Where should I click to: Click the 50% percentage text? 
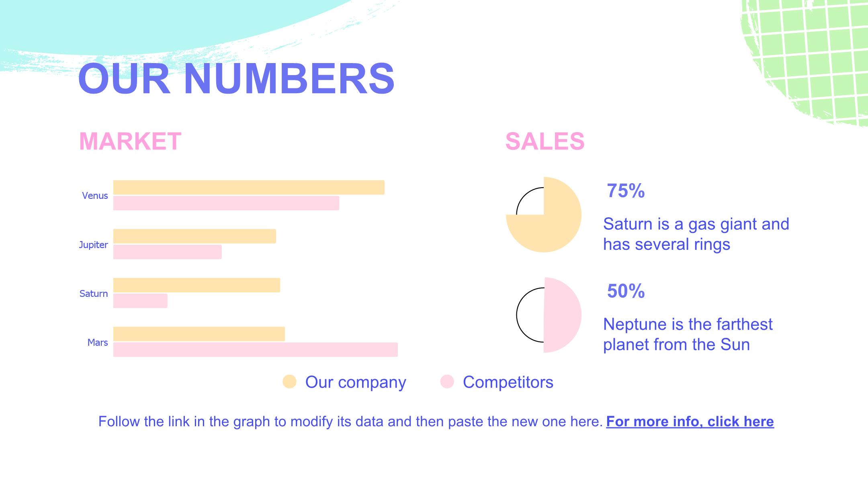point(626,291)
